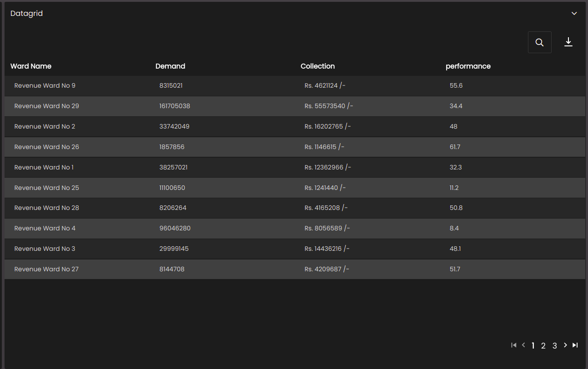
Task: Click performance value 61.7
Action: [455, 147]
